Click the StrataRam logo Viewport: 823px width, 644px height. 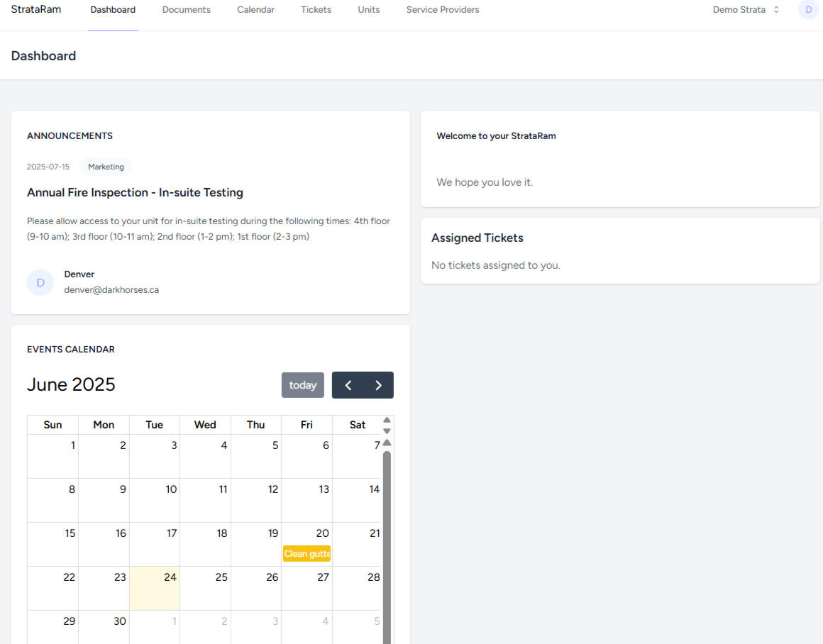tap(35, 10)
